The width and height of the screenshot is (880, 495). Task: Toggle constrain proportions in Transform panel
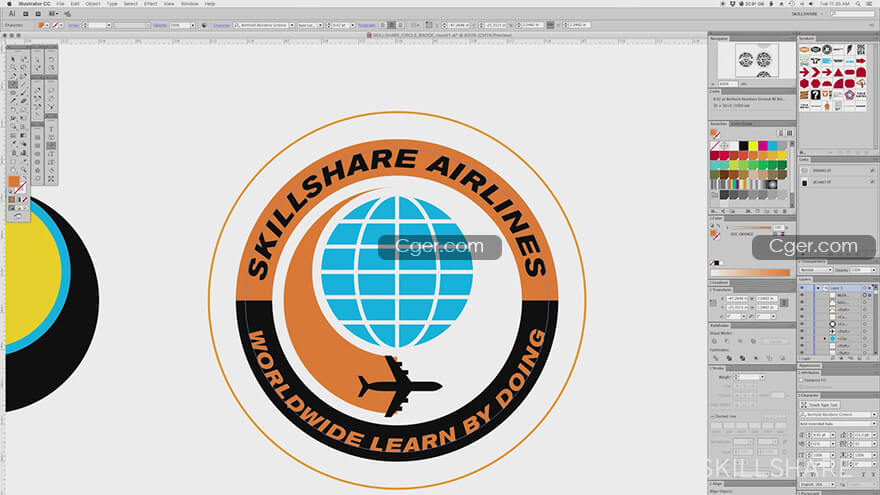784,302
